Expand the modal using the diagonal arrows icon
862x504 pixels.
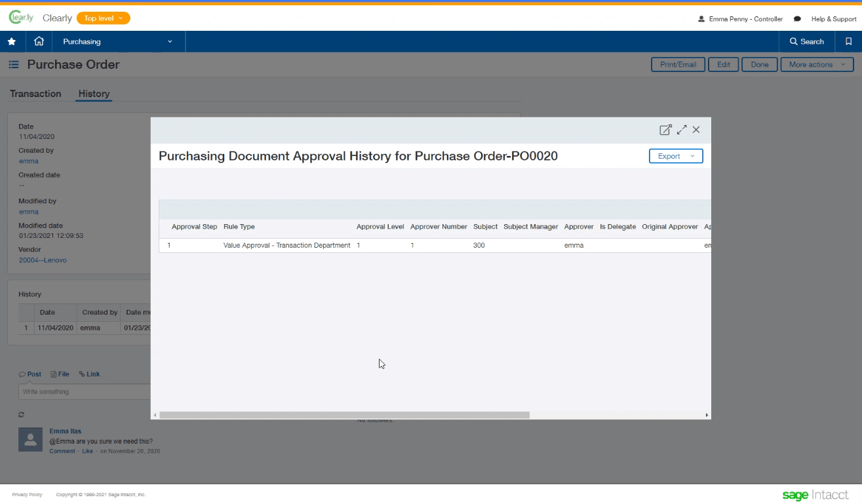pos(682,130)
